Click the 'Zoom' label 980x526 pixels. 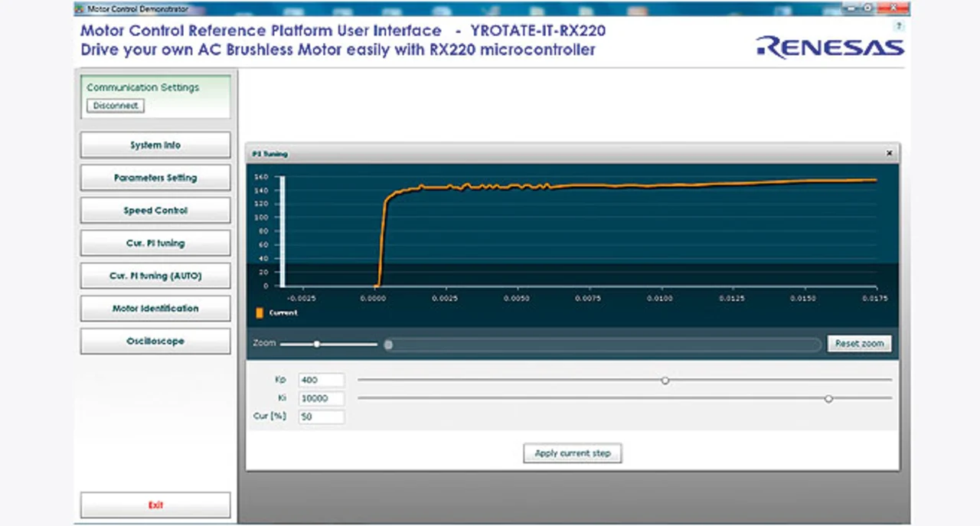point(263,343)
